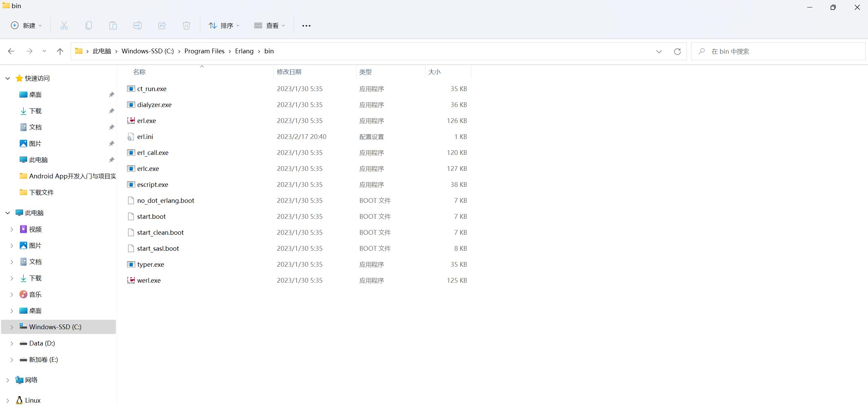The width and height of the screenshot is (868, 405).
Task: Expand the address bar history dropdown chevron
Action: click(659, 51)
